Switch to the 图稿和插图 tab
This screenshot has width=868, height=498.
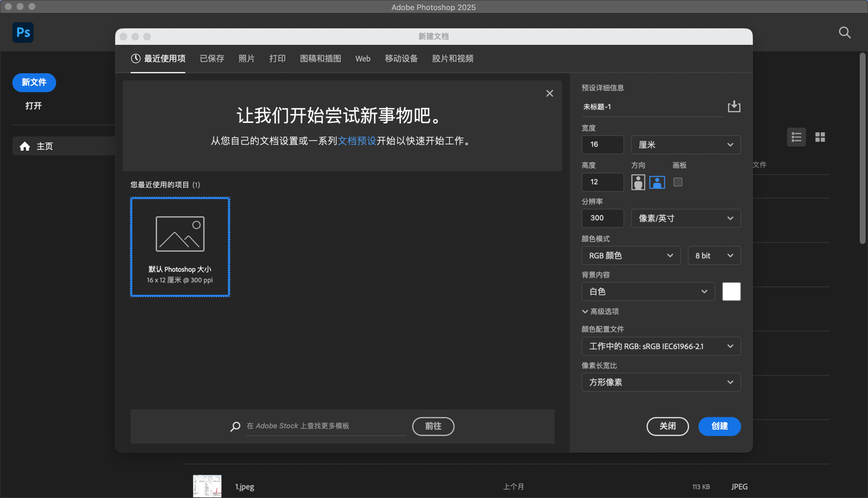point(320,58)
